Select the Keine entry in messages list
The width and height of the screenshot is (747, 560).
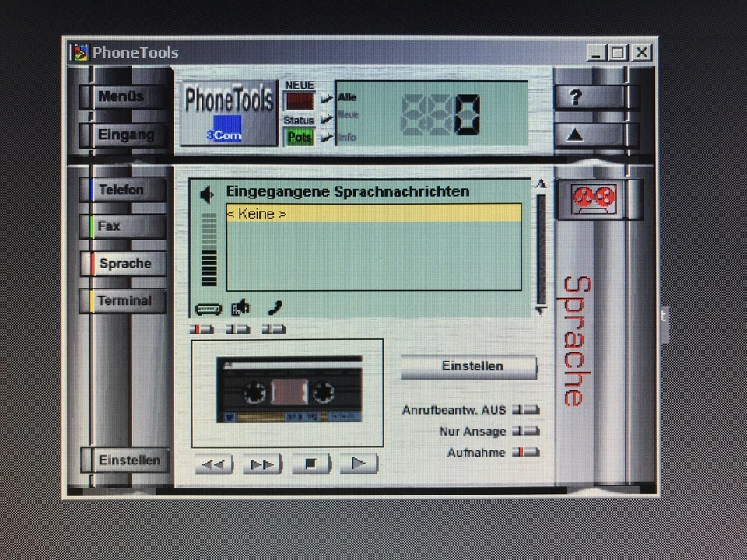click(374, 214)
